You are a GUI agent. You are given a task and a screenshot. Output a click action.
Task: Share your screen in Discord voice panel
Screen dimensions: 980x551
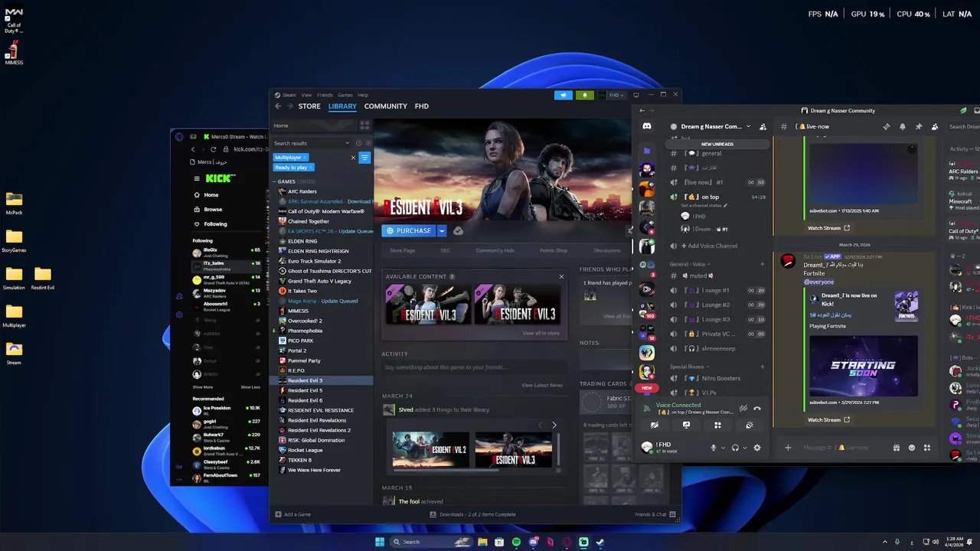pos(686,425)
